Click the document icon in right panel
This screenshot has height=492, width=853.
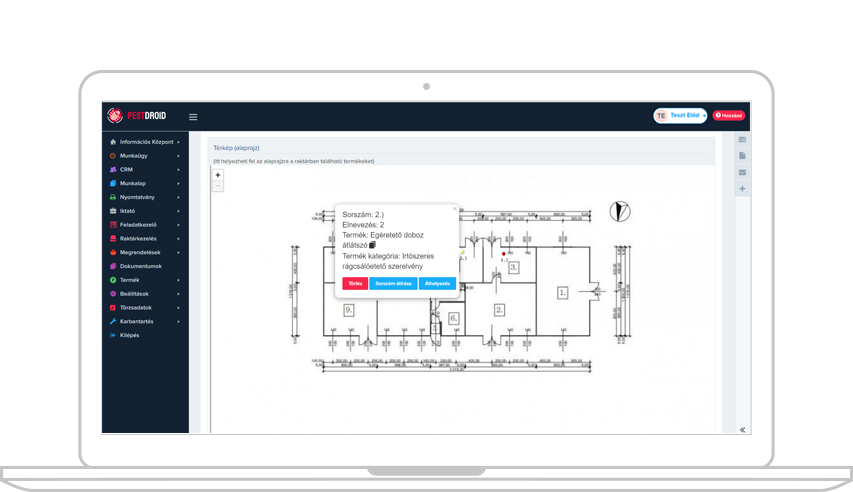[x=742, y=156]
